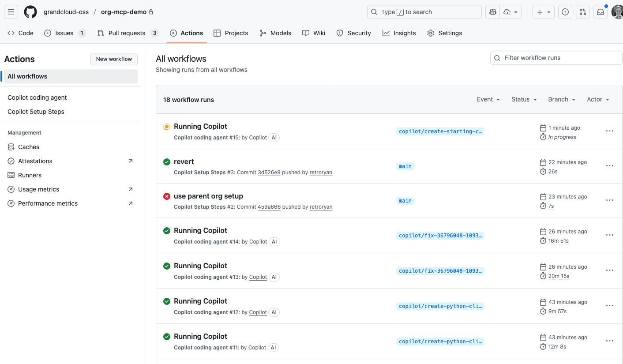The height and width of the screenshot is (364, 623).
Task: Open copilot/fix-36796048 branch in run #14
Action: coord(440,236)
